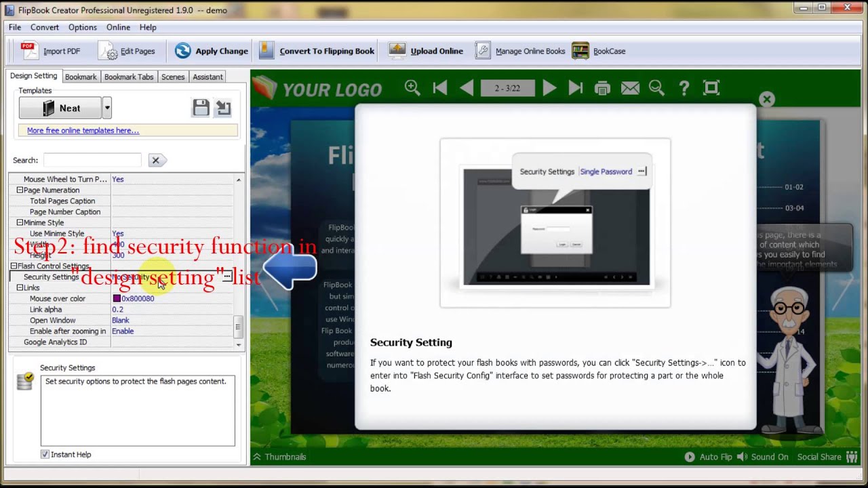This screenshot has width=868, height=488.
Task: Click Convert To Flipping Book
Action: click(x=317, y=51)
